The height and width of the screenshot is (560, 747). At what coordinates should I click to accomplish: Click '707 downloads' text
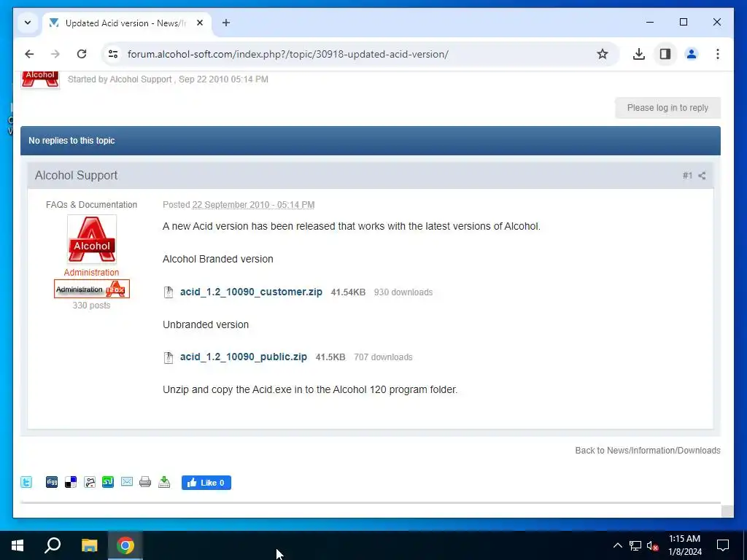tap(383, 357)
